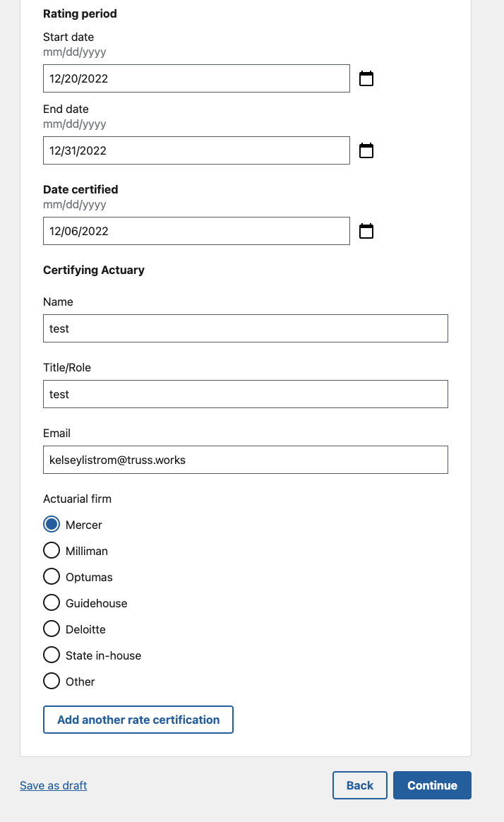Open the Date certified calendar picker
504x822 pixels.
(x=366, y=231)
